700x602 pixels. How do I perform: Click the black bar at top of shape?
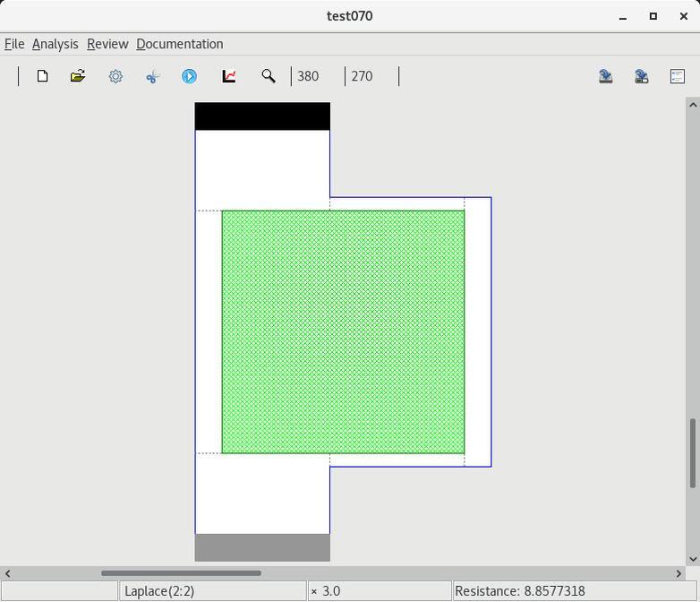(x=262, y=116)
